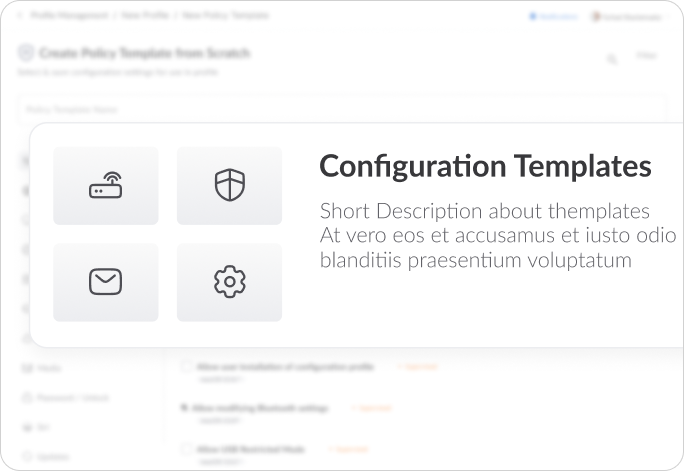This screenshot has width=684, height=471.
Task: Open New Profile breadcrumb link
Action: (x=145, y=15)
